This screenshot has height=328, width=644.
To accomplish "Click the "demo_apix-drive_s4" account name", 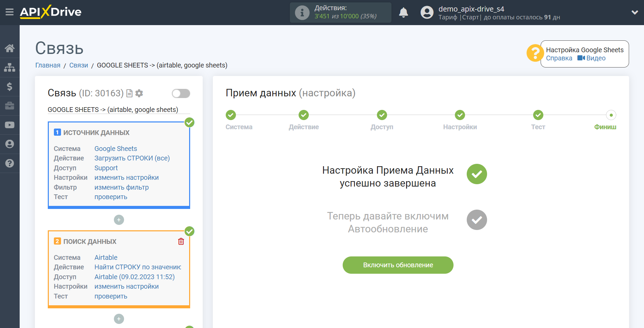I will point(471,9).
